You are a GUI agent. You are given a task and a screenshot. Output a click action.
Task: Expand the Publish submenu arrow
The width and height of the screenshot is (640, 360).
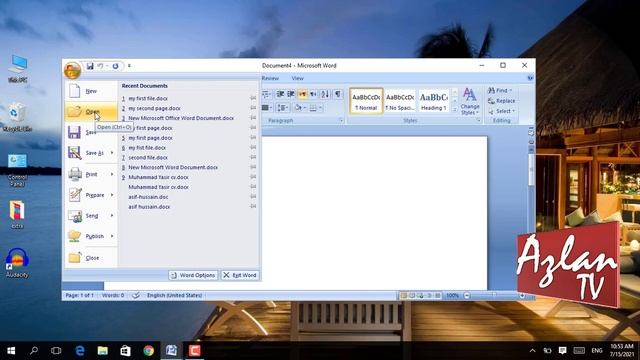[x=112, y=236]
